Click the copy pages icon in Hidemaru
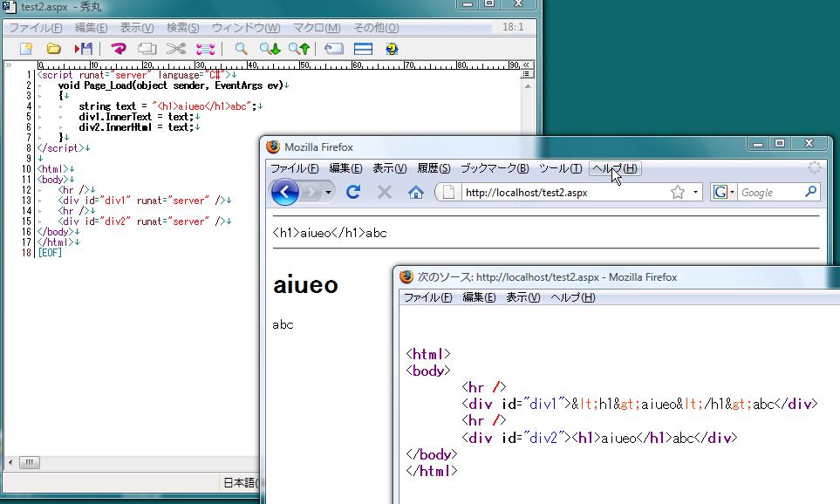840x504 pixels. [x=147, y=50]
